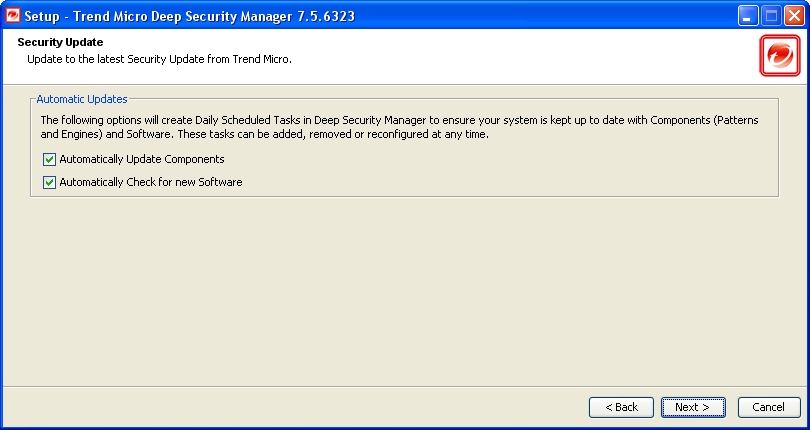Uncheck Automatically Check for new Software
Screen dimensions: 810x430
click(x=49, y=182)
